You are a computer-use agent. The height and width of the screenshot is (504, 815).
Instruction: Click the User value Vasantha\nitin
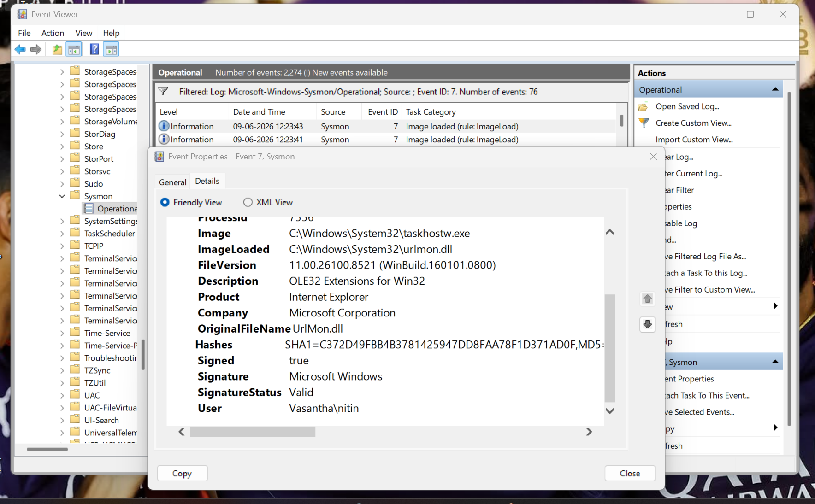[x=324, y=408]
